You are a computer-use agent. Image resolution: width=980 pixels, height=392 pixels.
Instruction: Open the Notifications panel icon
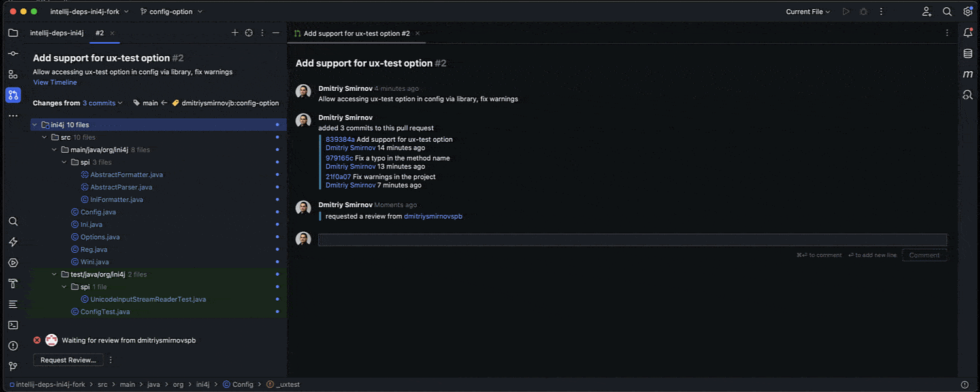coord(968,33)
